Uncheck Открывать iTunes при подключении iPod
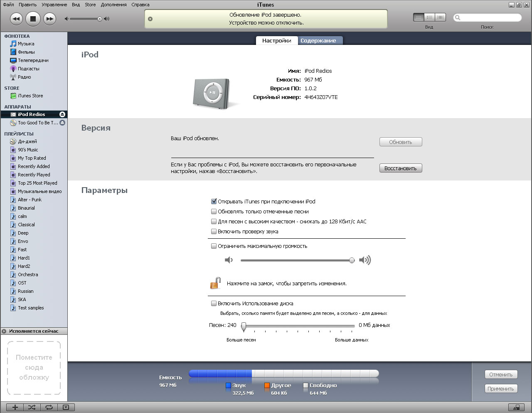Viewport: 532px width, 413px height. coord(214,201)
